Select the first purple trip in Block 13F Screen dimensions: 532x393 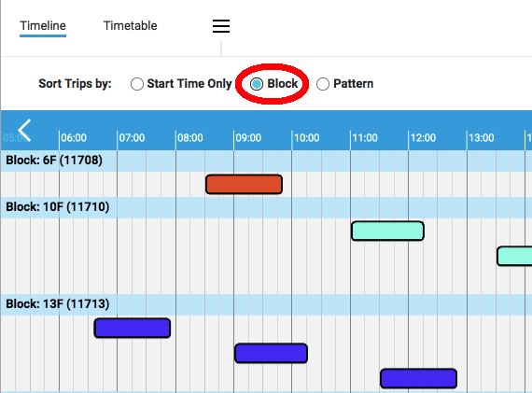click(133, 328)
